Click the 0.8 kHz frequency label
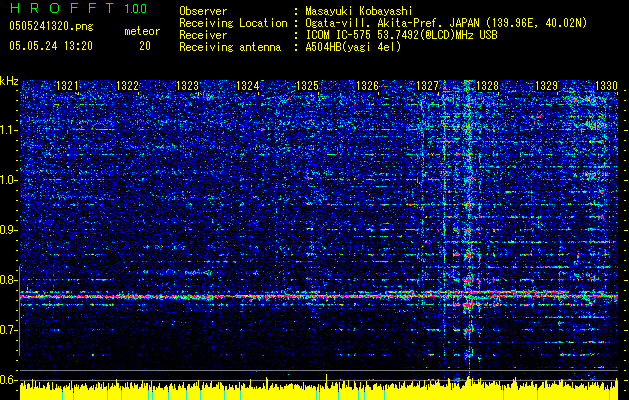The image size is (629, 400). pyautogui.click(x=9, y=280)
